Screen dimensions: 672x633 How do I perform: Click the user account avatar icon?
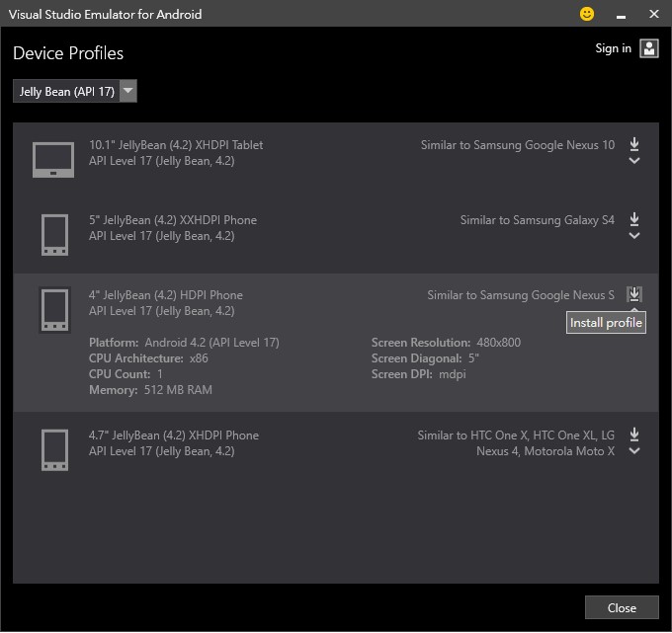[x=649, y=48]
